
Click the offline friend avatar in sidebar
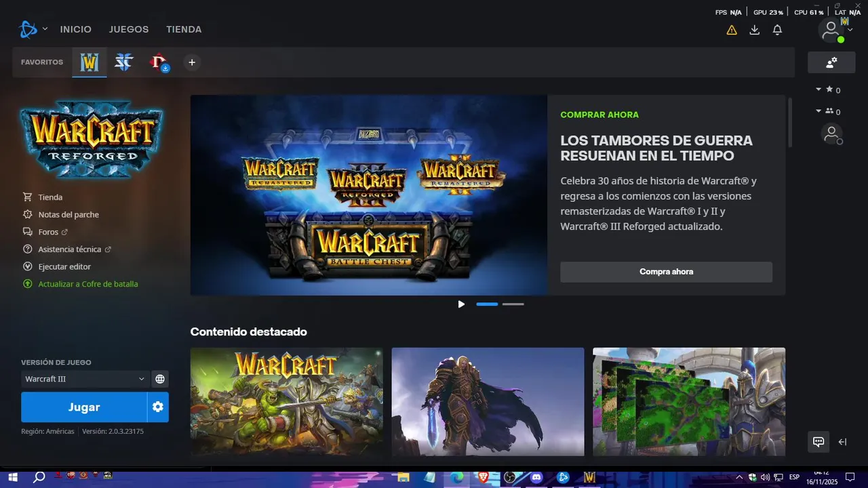click(x=831, y=134)
